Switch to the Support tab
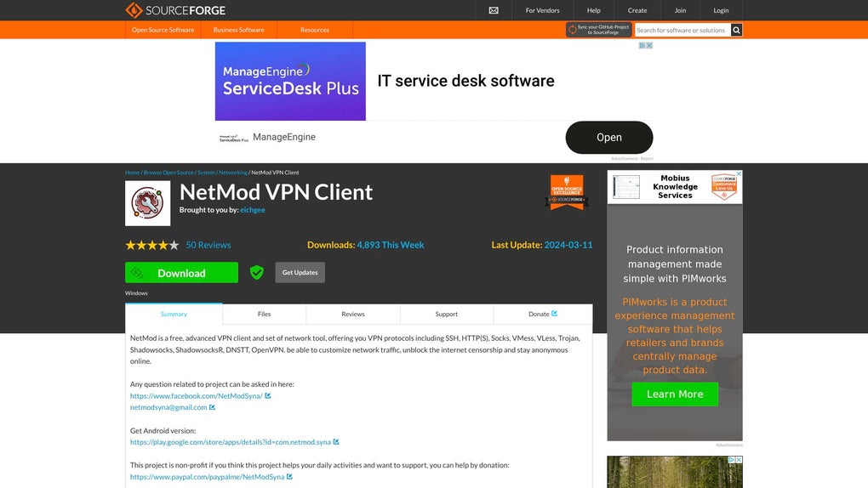The width and height of the screenshot is (868, 488). (x=446, y=314)
